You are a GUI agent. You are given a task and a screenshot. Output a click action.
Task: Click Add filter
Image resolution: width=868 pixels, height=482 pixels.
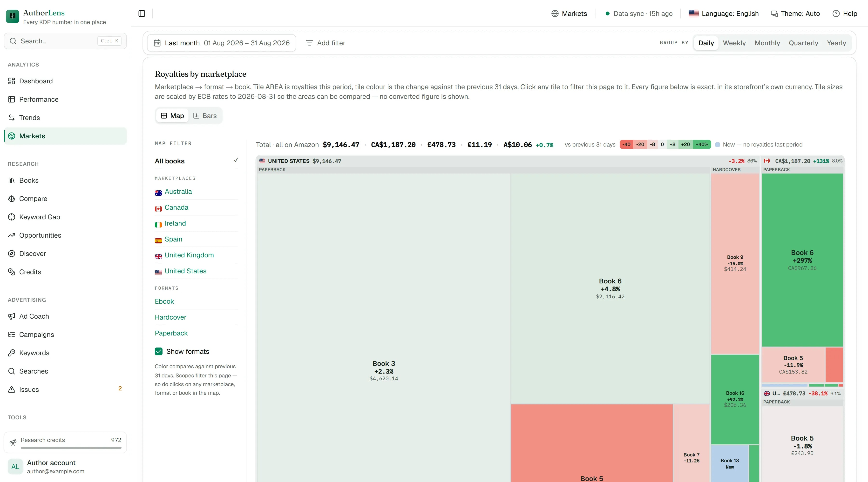tap(325, 43)
